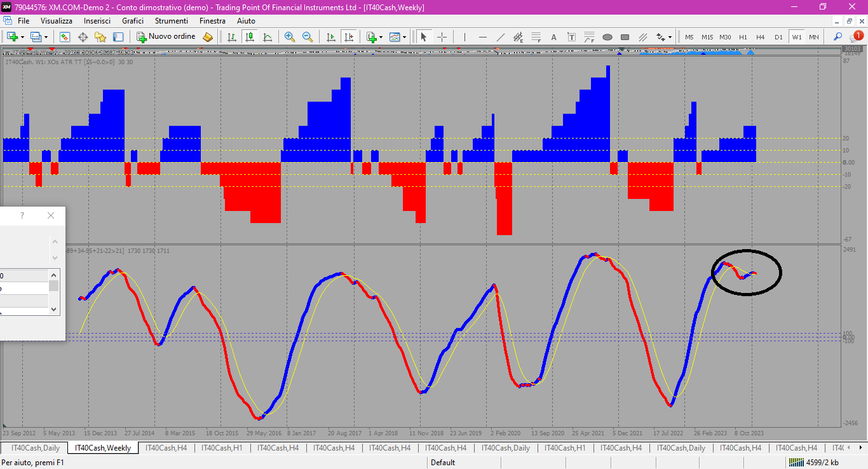
Task: Expand the Profiles dropdown arrow
Action: click(46, 37)
